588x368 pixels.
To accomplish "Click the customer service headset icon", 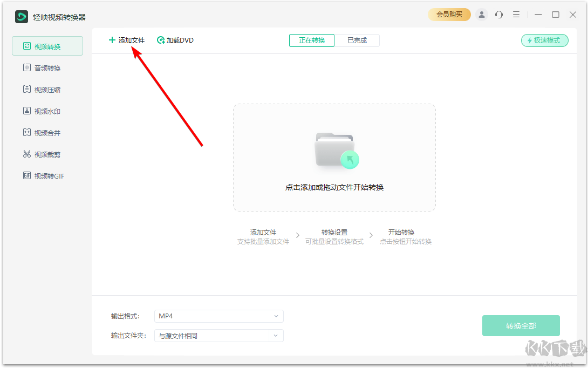I will (499, 15).
